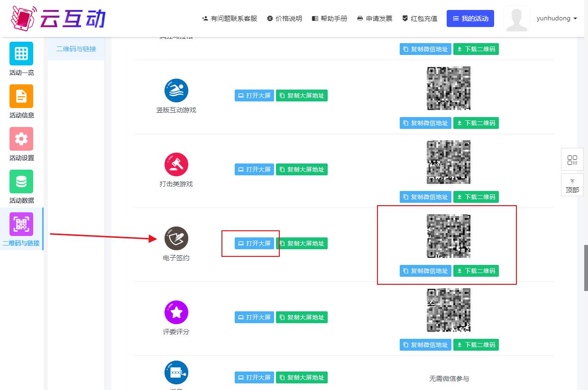The width and height of the screenshot is (588, 390).
Task: Click the 打击类游戏 gavel icon
Action: tap(176, 164)
